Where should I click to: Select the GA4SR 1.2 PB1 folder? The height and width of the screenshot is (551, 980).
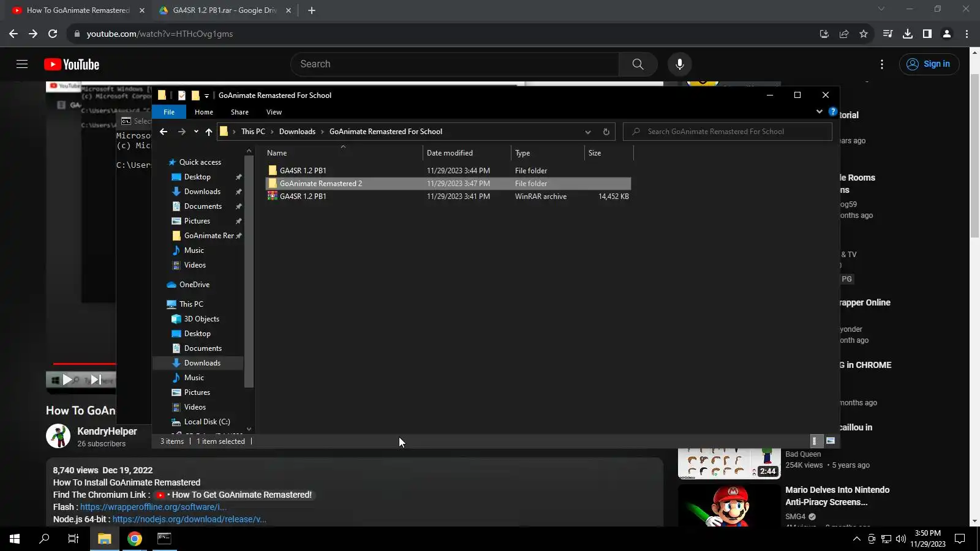click(303, 171)
